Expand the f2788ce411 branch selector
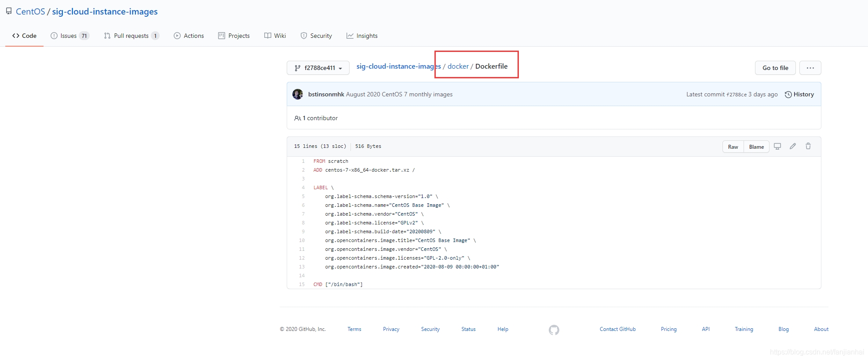 (318, 68)
